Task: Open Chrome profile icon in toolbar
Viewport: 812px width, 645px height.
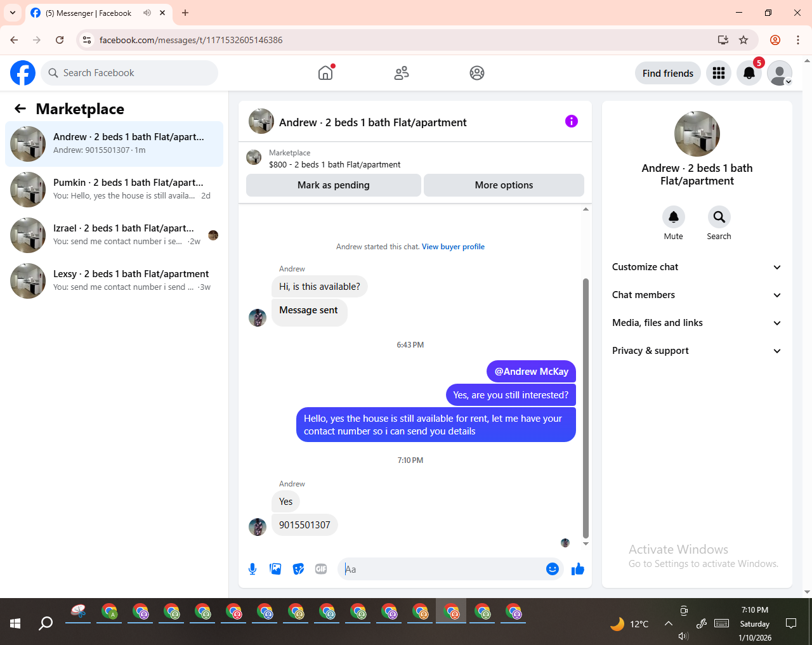Action: [x=775, y=40]
